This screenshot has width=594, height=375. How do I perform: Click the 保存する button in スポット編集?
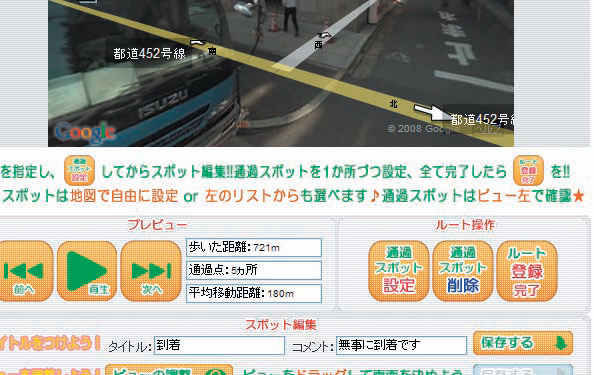523,343
